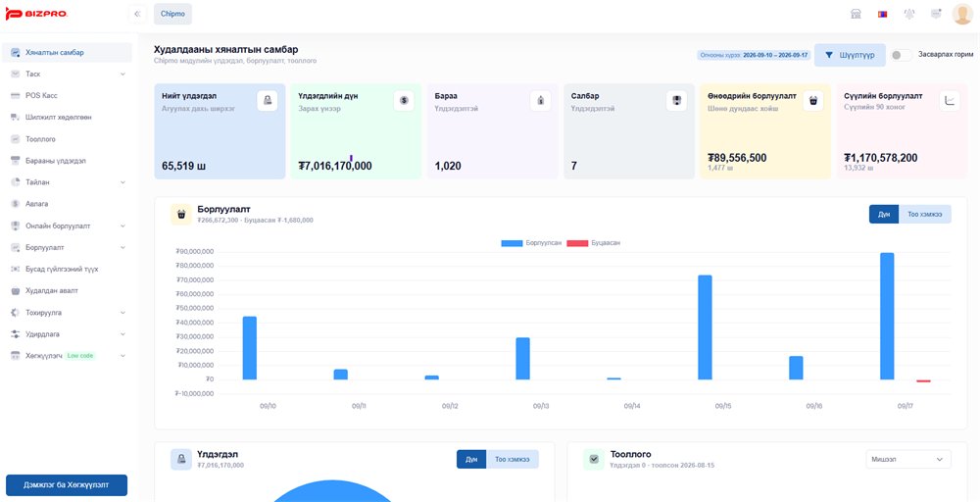The image size is (980, 502).
Task: Select Тоо хэмжээ in the Борлуулалт chart switcher
Action: [x=925, y=214]
